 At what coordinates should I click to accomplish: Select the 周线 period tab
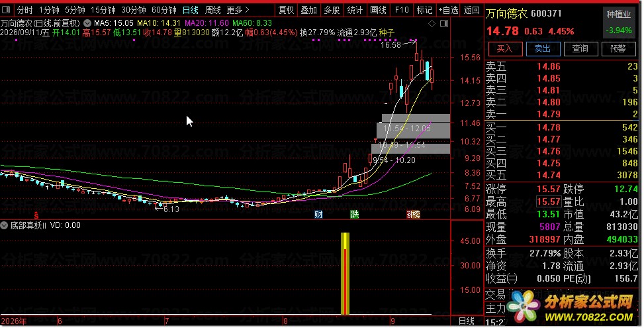coord(212,10)
